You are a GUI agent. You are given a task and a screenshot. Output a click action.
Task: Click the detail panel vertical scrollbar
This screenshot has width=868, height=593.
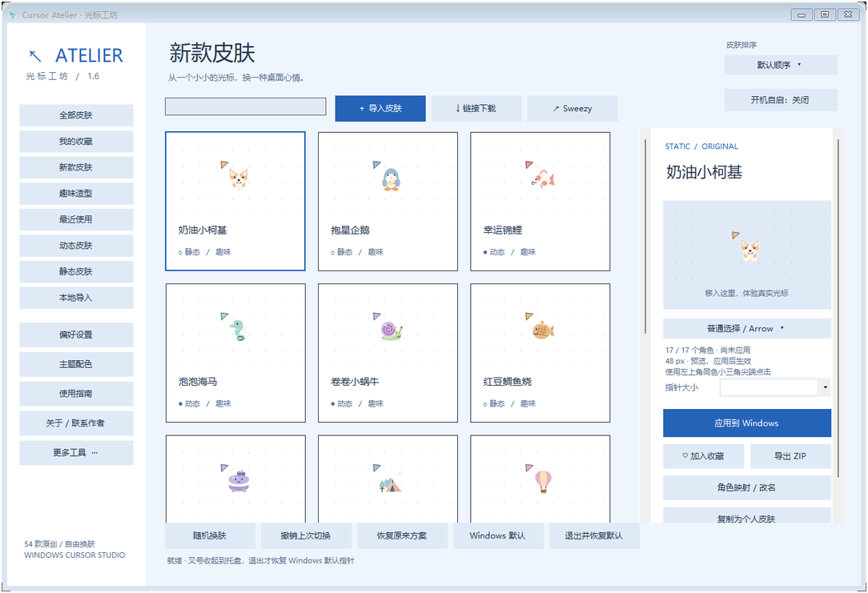coord(838,308)
